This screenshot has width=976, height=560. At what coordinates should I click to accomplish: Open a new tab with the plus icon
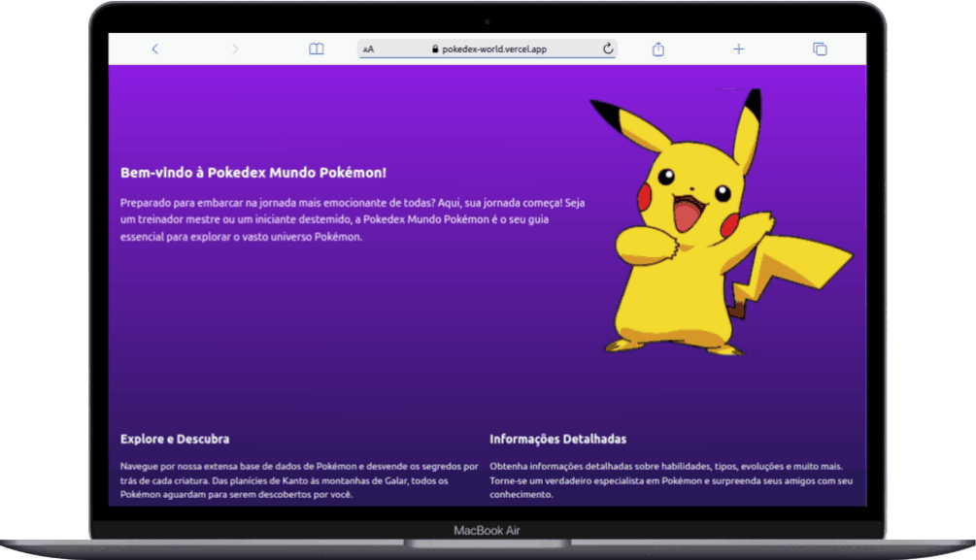tap(738, 49)
